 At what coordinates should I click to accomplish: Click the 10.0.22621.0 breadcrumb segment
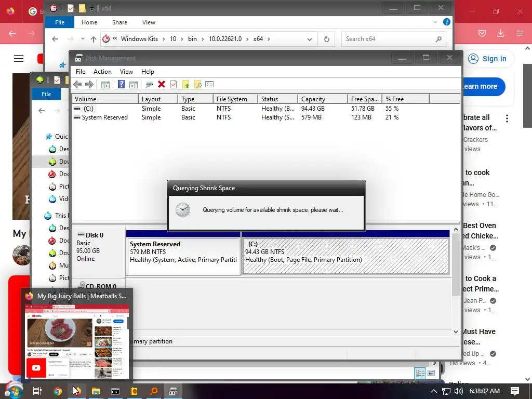225,39
